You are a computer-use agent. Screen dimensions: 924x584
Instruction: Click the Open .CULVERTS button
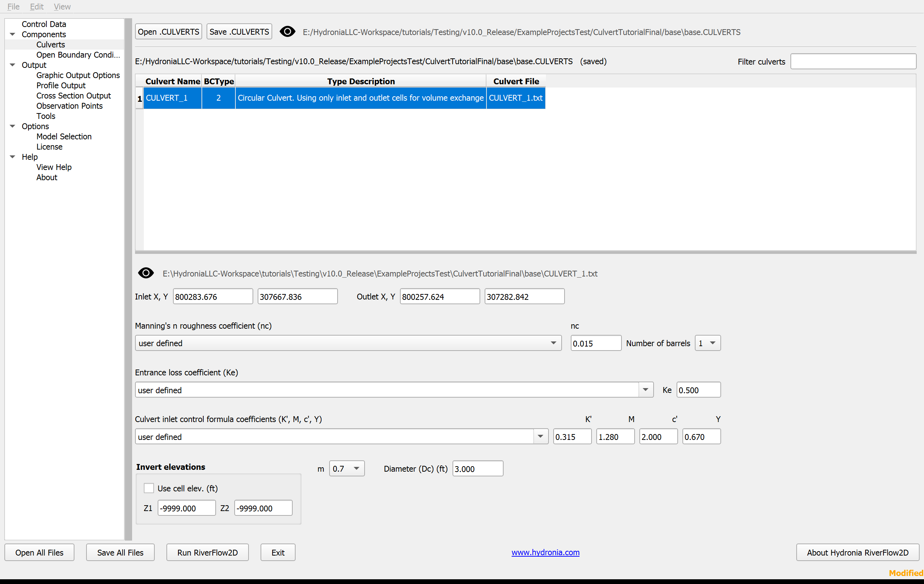pyautogui.click(x=169, y=32)
